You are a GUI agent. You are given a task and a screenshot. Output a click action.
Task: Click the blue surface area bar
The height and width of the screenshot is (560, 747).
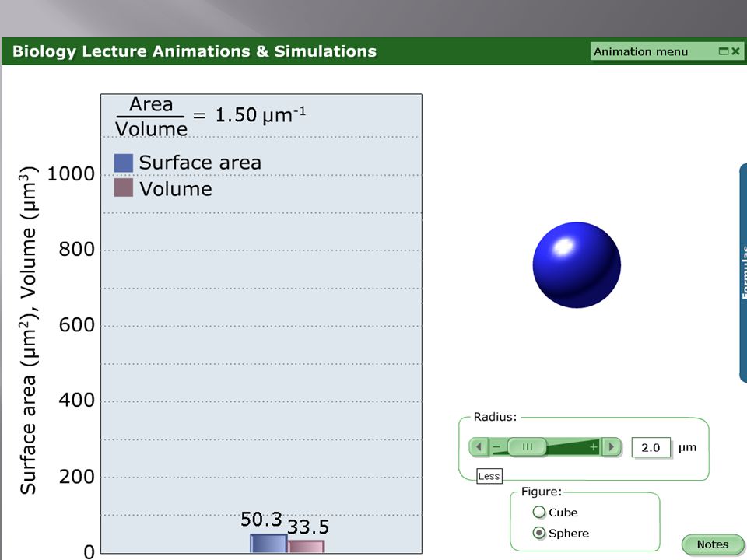(268, 544)
